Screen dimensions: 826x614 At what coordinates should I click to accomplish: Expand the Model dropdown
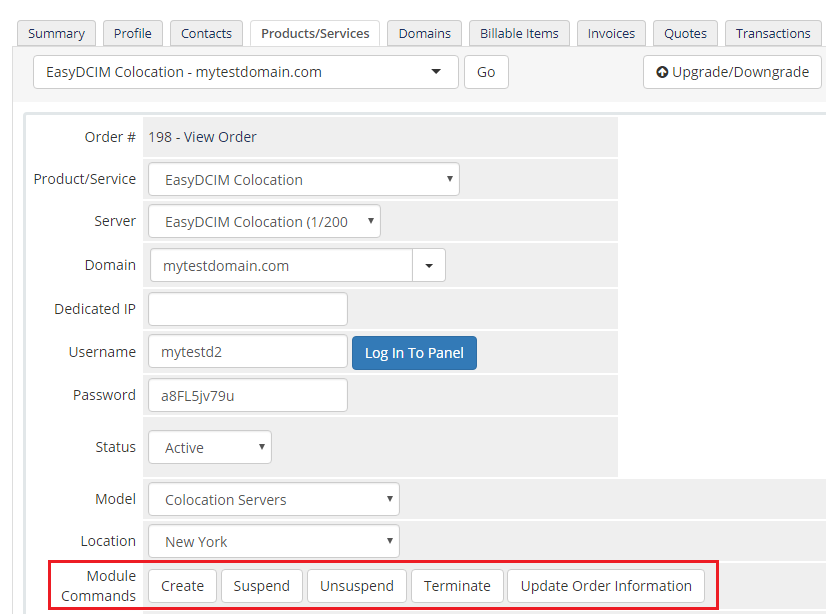click(274, 499)
